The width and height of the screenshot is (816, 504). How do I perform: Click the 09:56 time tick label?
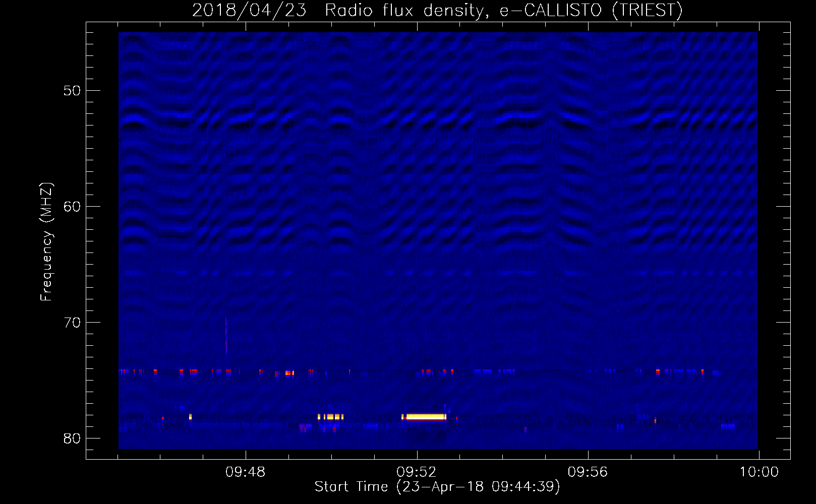(588, 472)
